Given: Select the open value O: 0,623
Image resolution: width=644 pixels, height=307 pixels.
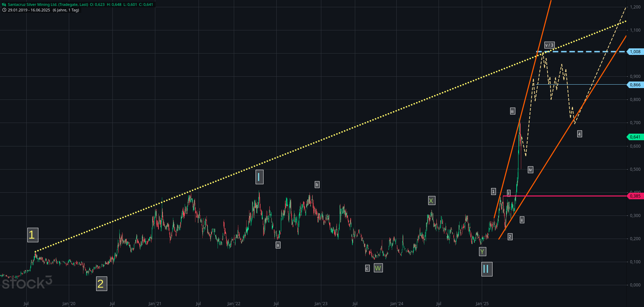Looking at the screenshot, I should click(97, 4).
